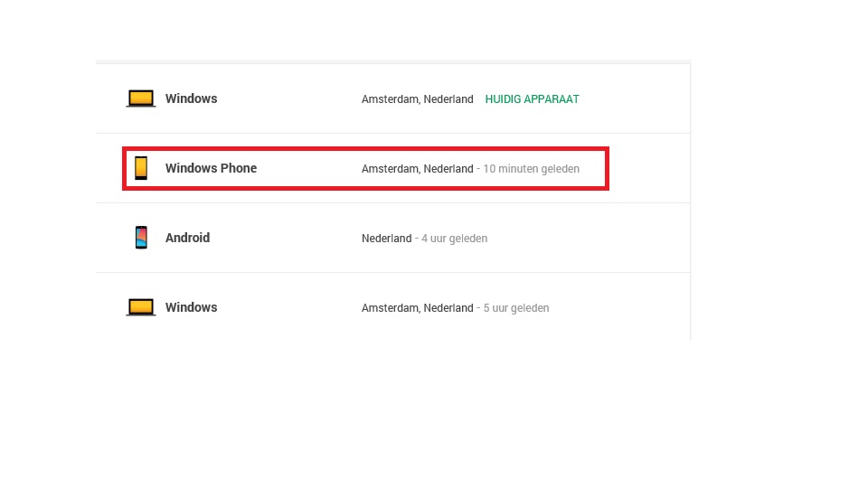Image resolution: width=868 pixels, height=488 pixels.
Task: Open Windows device used 5 uur geleden
Action: (x=191, y=307)
